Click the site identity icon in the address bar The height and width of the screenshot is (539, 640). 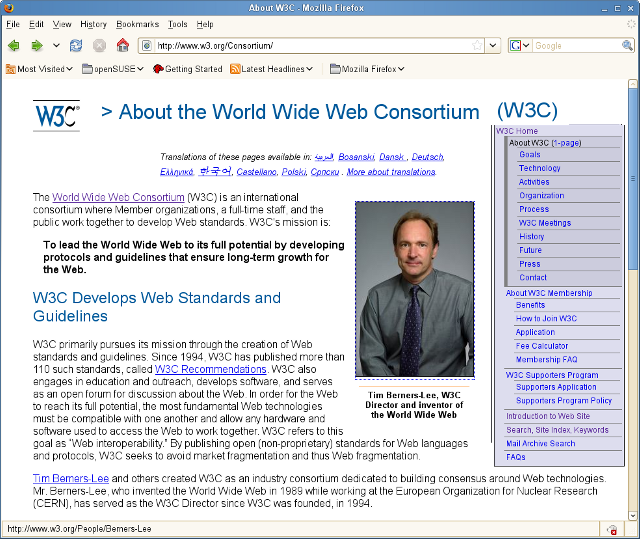147,46
